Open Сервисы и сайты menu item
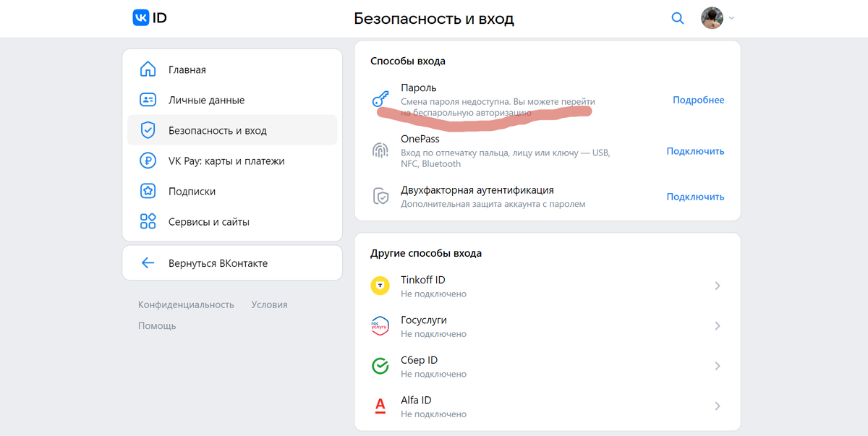The image size is (868, 436). click(x=232, y=221)
